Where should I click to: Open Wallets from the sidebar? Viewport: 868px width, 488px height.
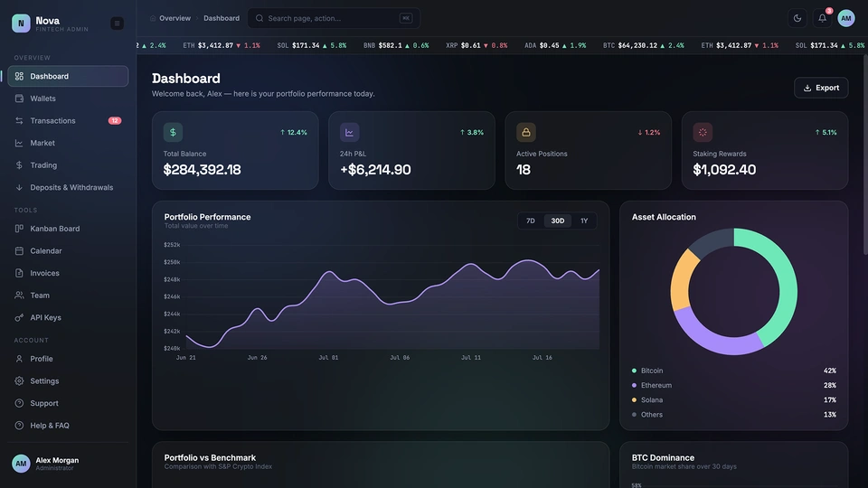[68, 99]
